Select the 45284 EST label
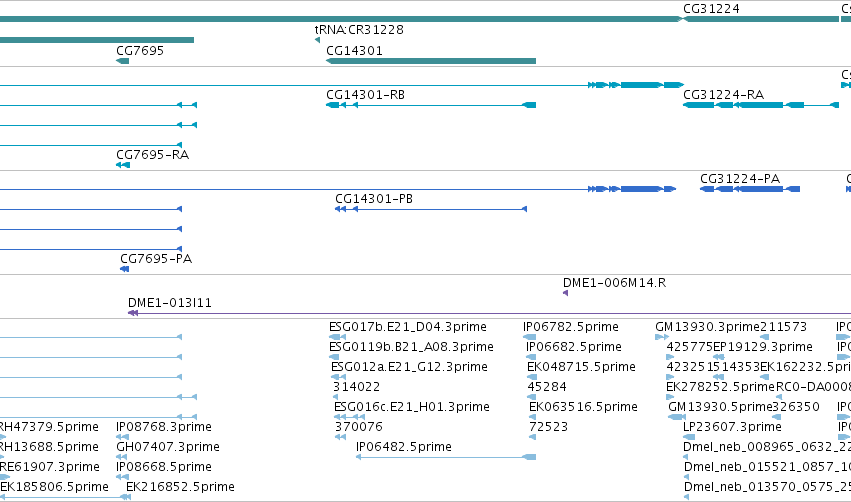This screenshot has width=851, height=502. [x=547, y=387]
